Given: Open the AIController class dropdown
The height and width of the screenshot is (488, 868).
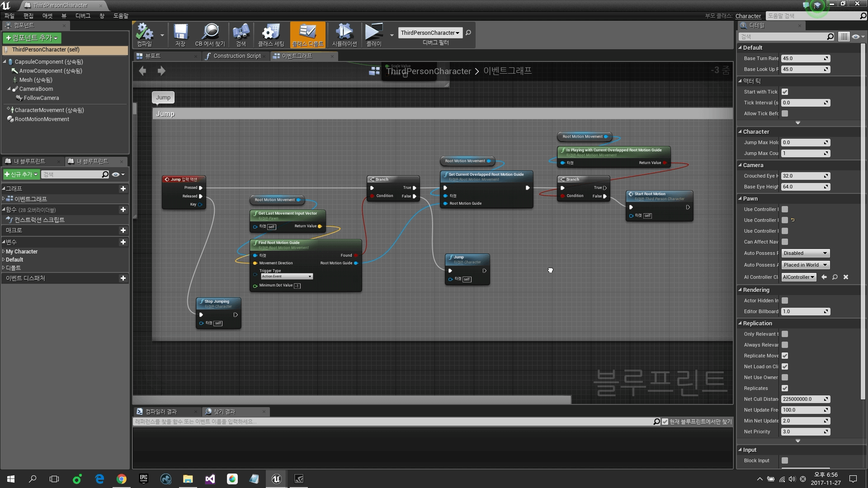Looking at the screenshot, I should [x=798, y=277].
